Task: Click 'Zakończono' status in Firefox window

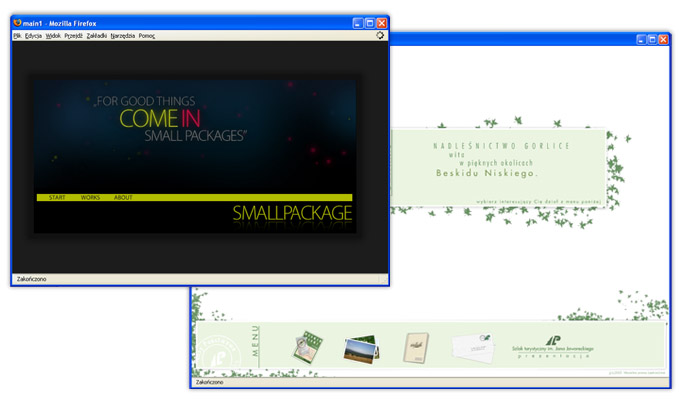Action: 32,279
